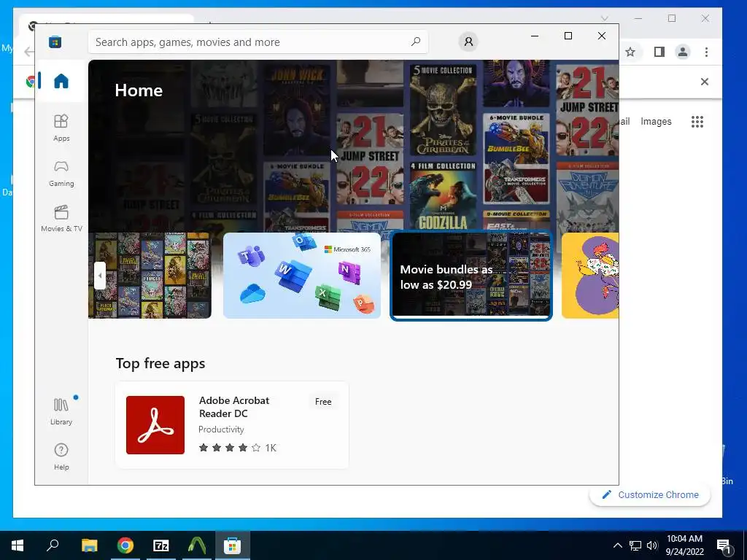
Task: Open the Microsoft 365 promo card
Action: pos(302,276)
